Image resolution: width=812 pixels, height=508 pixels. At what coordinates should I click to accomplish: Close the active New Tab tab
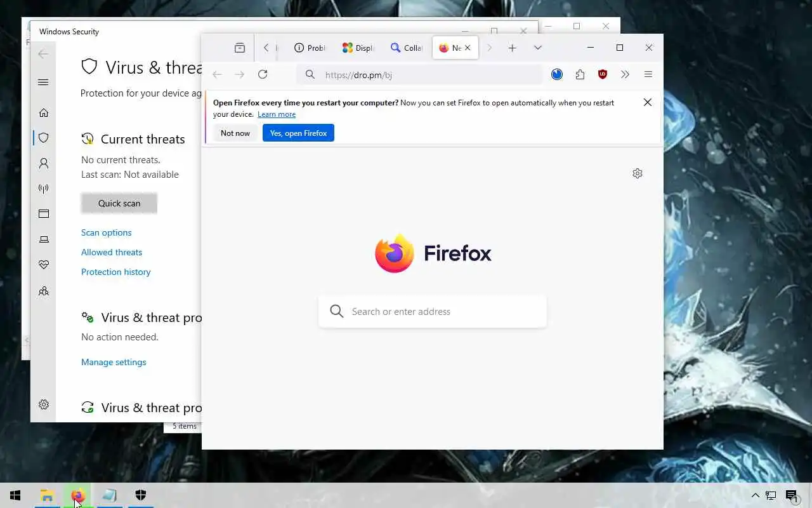pyautogui.click(x=468, y=48)
